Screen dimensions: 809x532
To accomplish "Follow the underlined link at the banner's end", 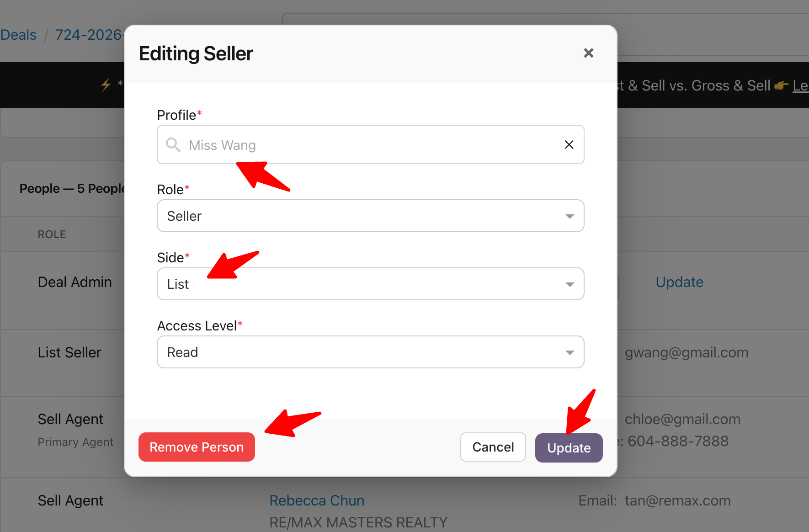I will point(800,85).
